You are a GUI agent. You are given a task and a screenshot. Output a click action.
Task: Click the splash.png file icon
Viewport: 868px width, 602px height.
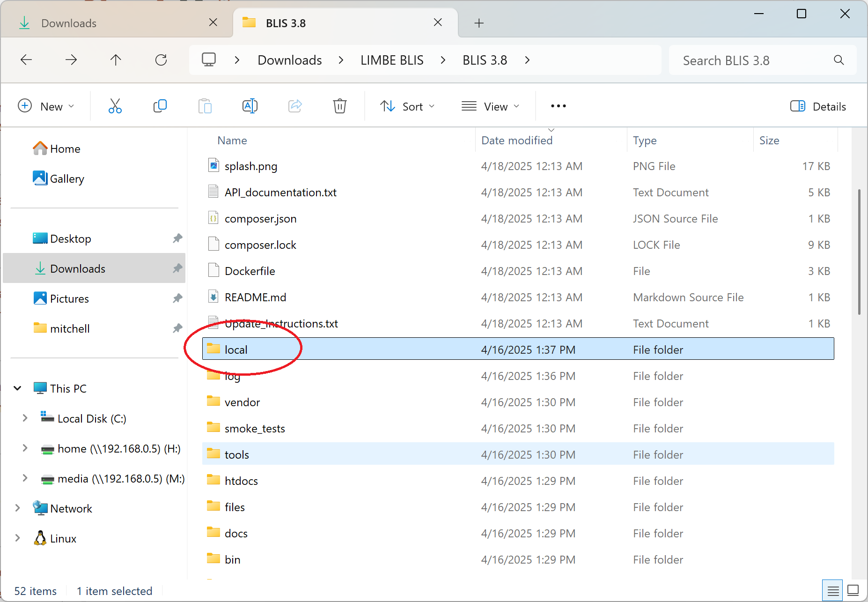(213, 165)
